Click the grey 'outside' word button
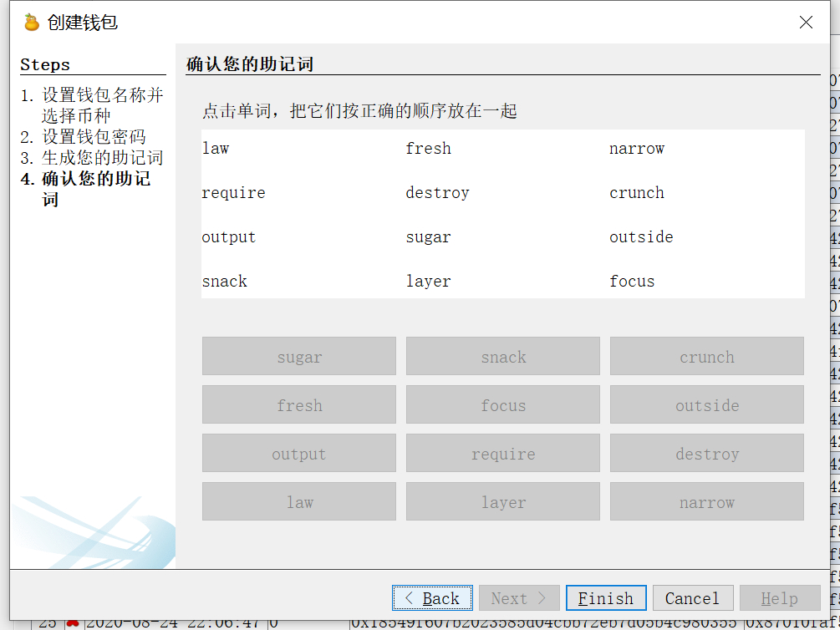This screenshot has height=630, width=840. [x=707, y=404]
